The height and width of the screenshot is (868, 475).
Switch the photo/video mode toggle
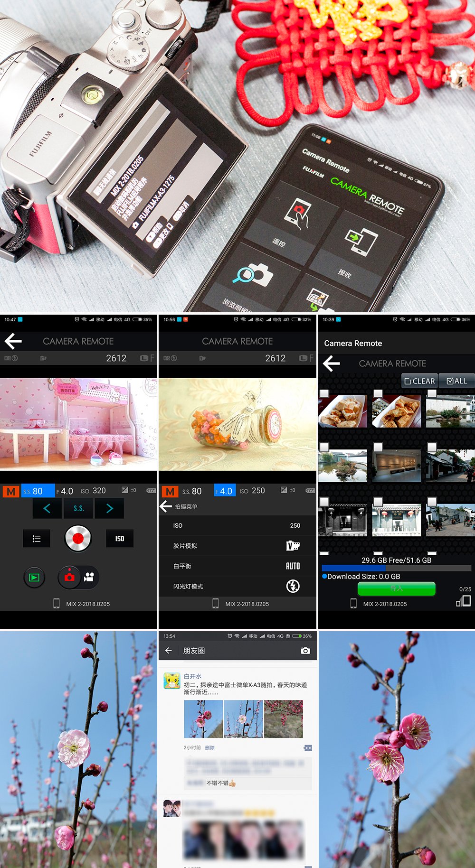point(79,577)
